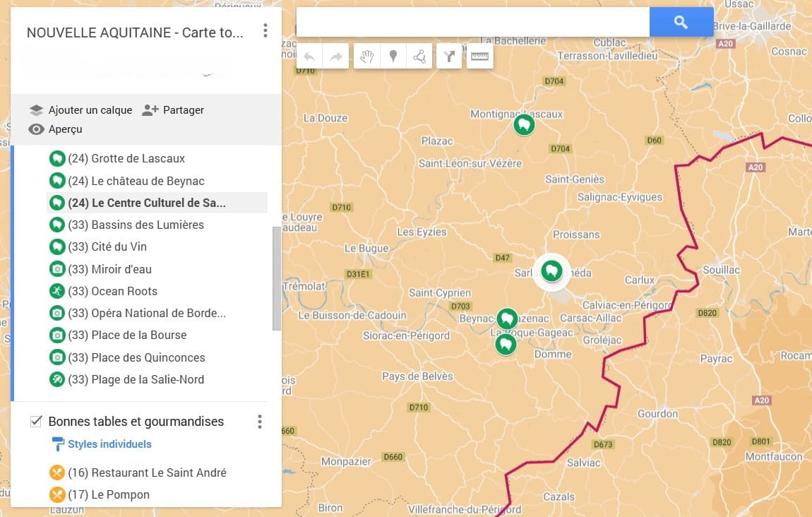Select the hand pan tool

[x=366, y=56]
